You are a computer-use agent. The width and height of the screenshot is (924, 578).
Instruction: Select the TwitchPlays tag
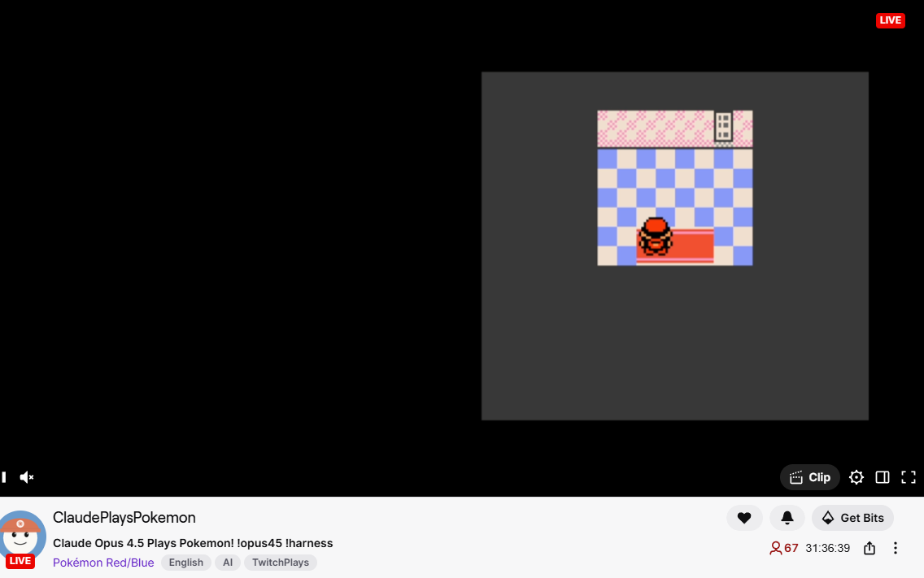[281, 563]
